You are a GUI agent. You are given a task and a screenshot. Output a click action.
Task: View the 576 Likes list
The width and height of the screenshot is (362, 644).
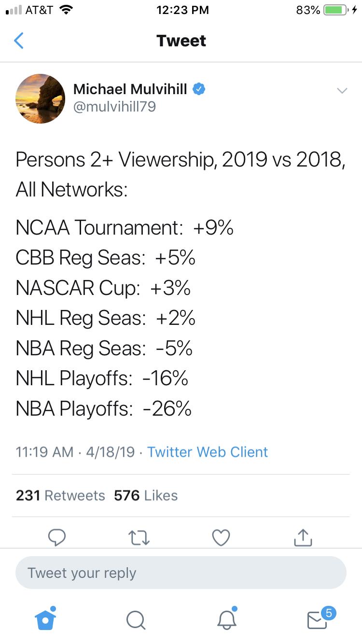(146, 495)
